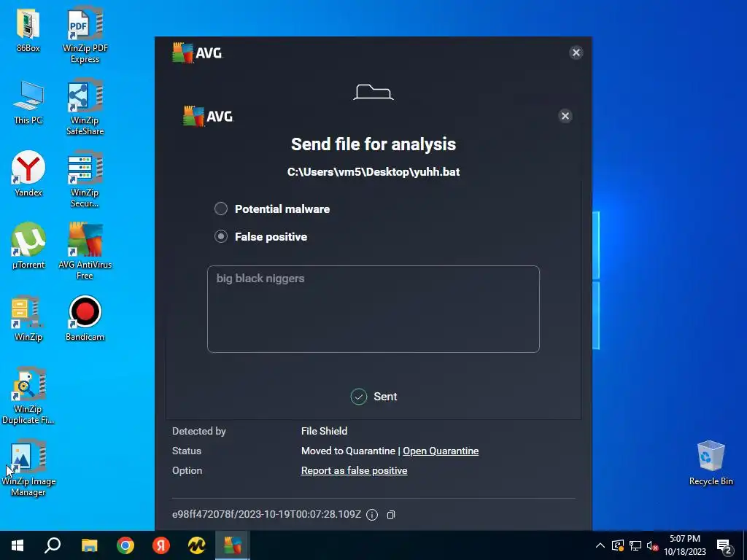
Task: Click the network icon in system tray
Action: [x=635, y=545]
